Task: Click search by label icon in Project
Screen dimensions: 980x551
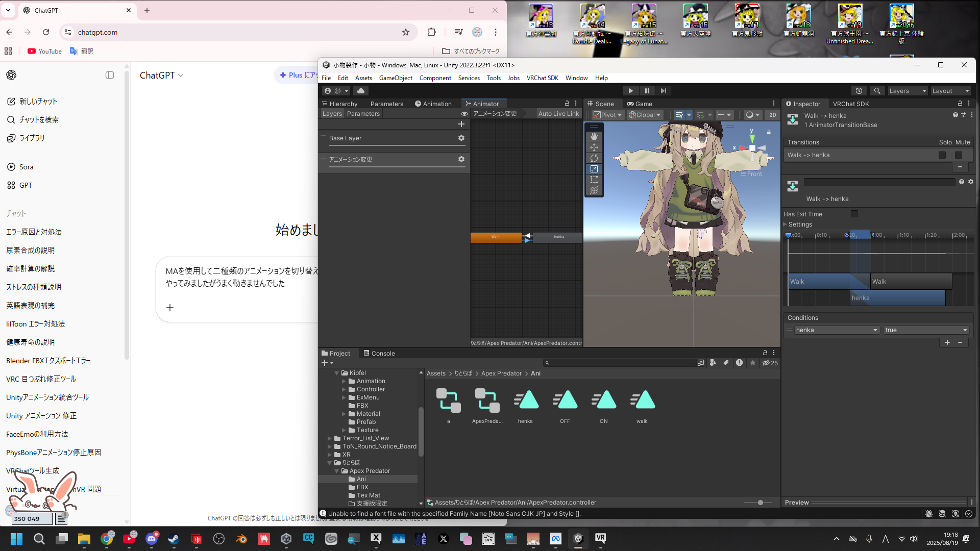Action: (726, 363)
